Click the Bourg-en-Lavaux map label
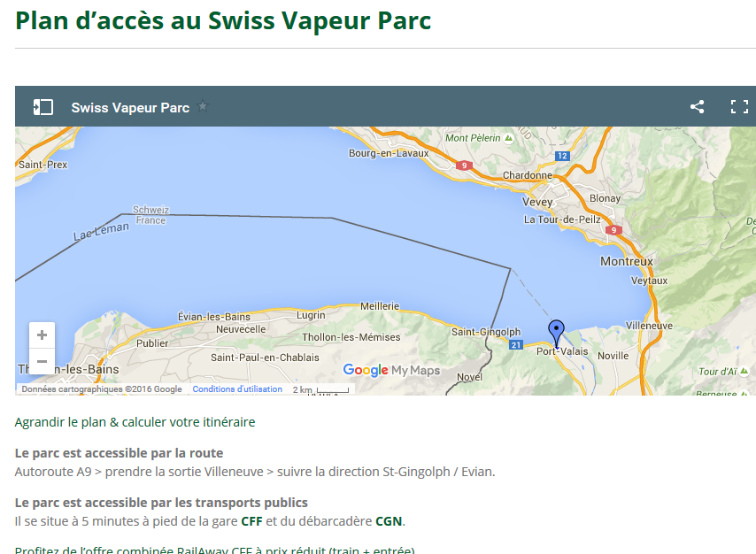Screen dimensions: 756x554 (389, 153)
